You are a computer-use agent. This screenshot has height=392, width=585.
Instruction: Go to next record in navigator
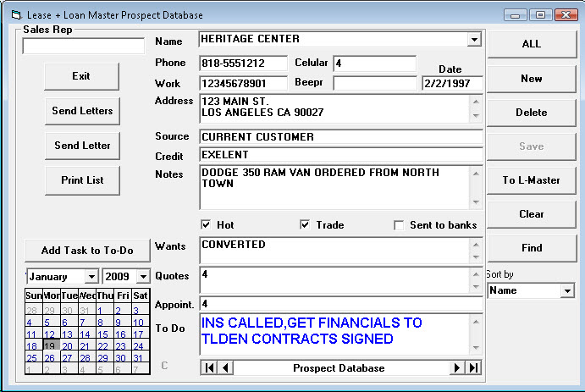(x=458, y=367)
